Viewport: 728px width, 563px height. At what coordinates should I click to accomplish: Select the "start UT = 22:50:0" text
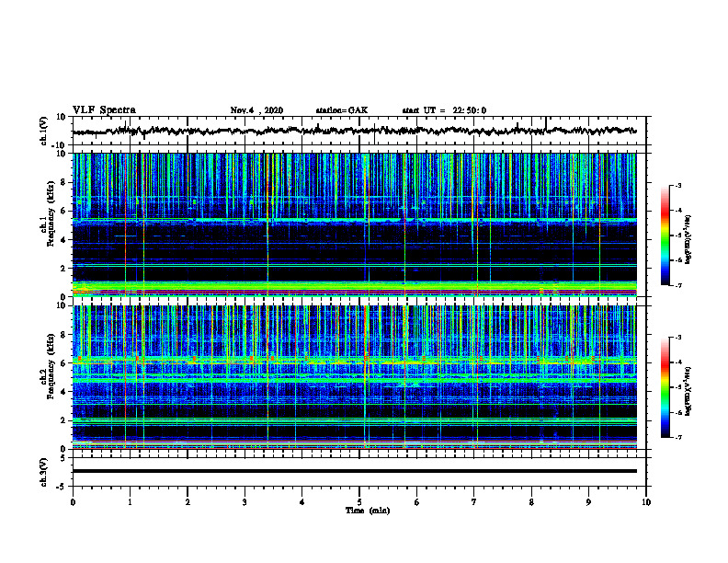point(444,110)
